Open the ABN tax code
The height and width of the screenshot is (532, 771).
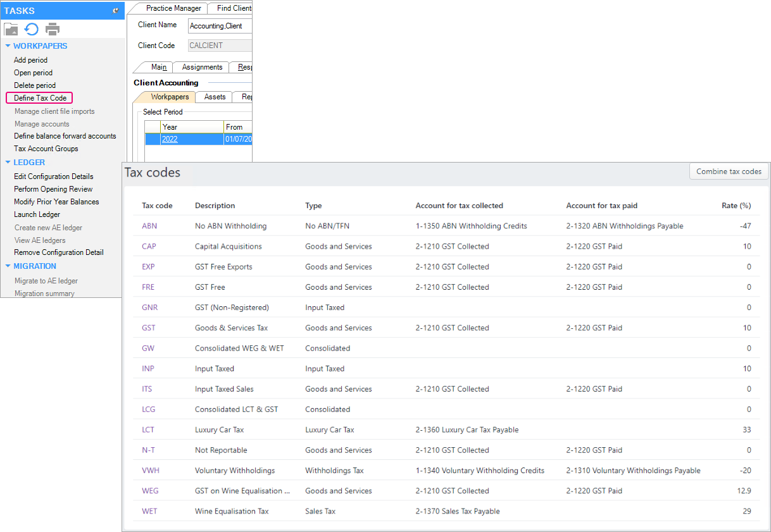click(149, 226)
